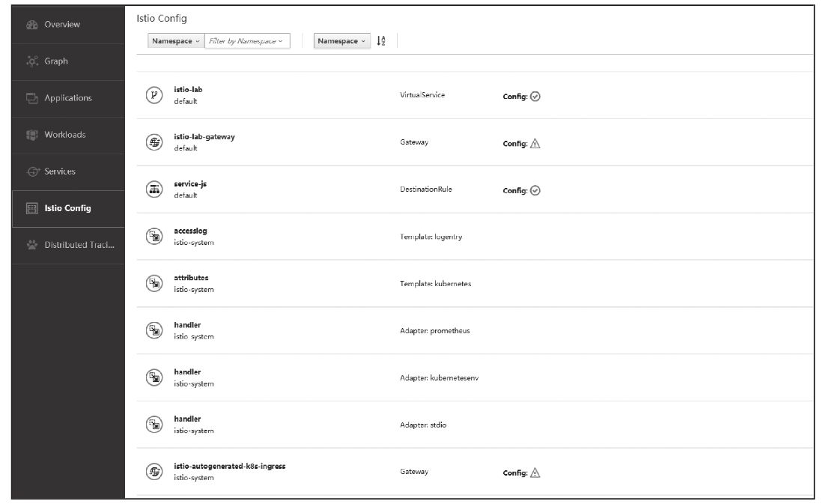Screen dimensions: 826x504
Task: Open the Namespace sort-by dropdown
Action: point(342,41)
